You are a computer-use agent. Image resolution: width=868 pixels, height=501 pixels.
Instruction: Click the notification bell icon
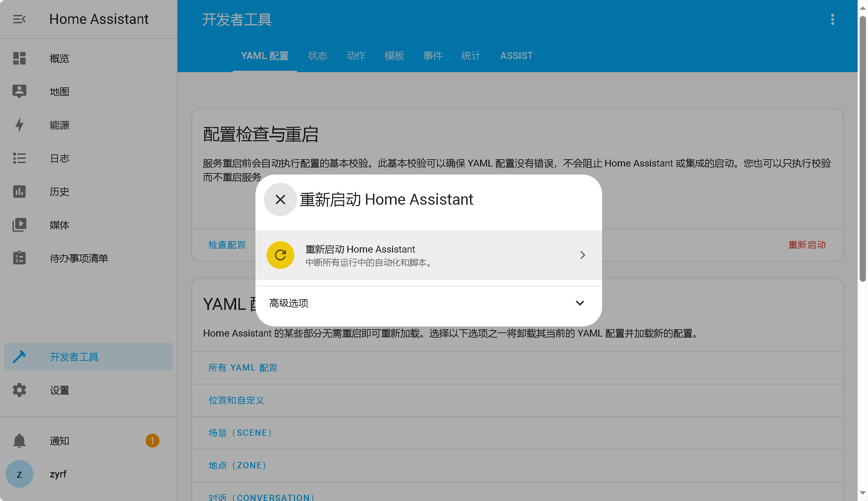pyautogui.click(x=20, y=441)
